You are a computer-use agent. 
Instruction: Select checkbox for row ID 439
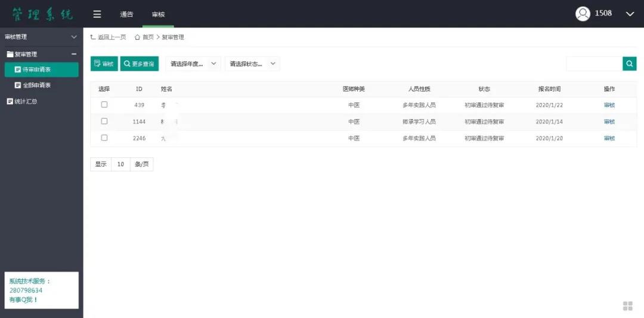point(104,105)
